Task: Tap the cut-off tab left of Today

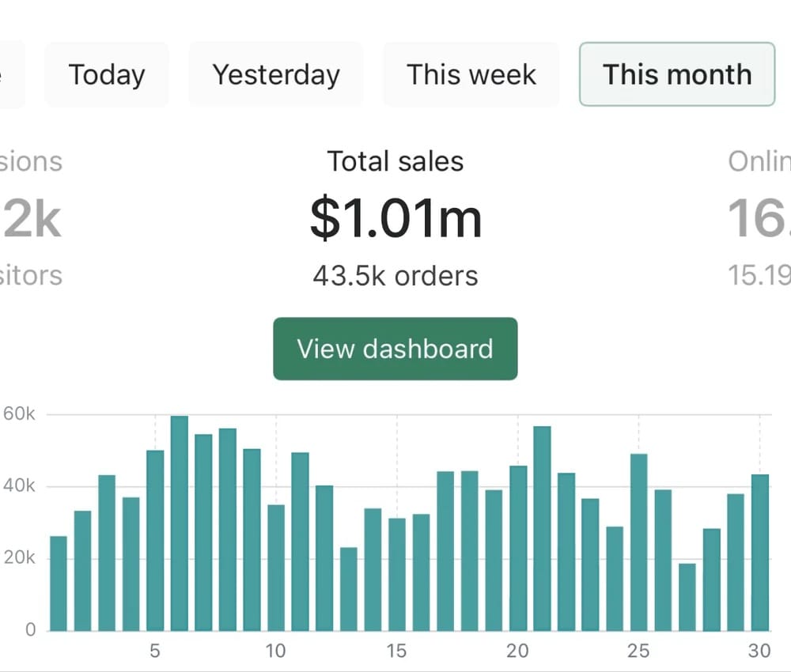Action: 11,75
